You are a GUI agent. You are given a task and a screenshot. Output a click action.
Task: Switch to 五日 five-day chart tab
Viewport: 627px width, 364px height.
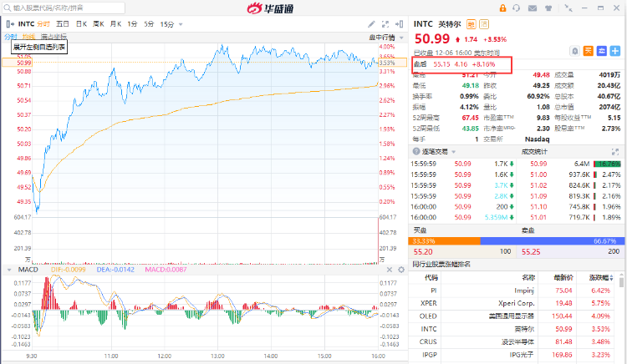point(63,24)
